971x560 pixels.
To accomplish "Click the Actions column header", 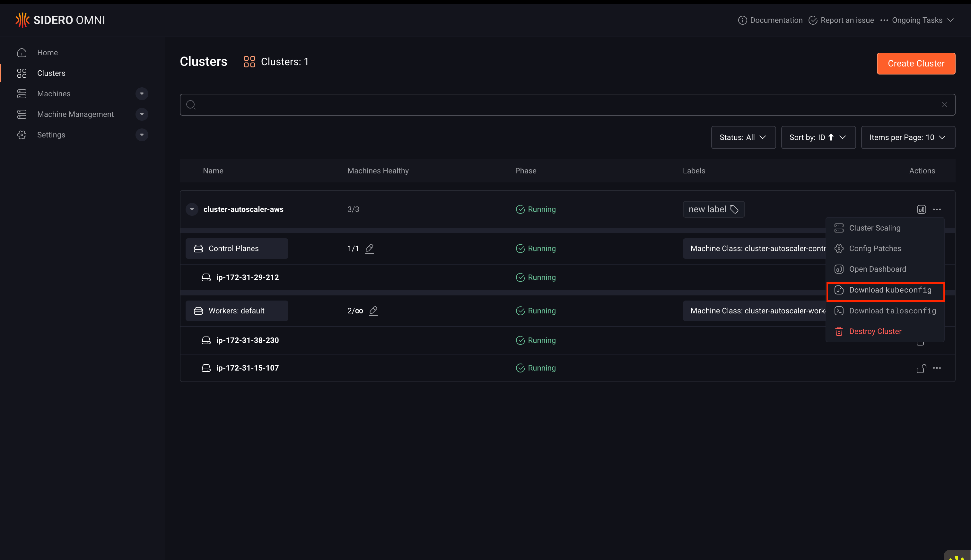I will pos(922,171).
